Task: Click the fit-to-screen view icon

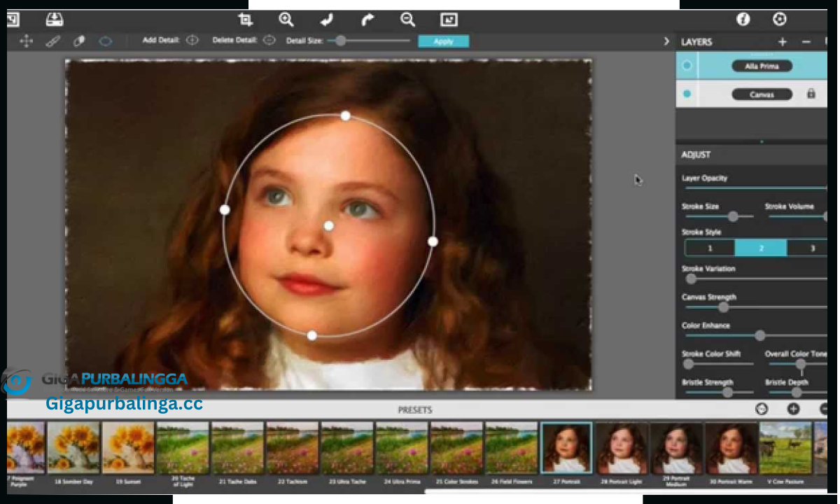Action: (x=449, y=20)
